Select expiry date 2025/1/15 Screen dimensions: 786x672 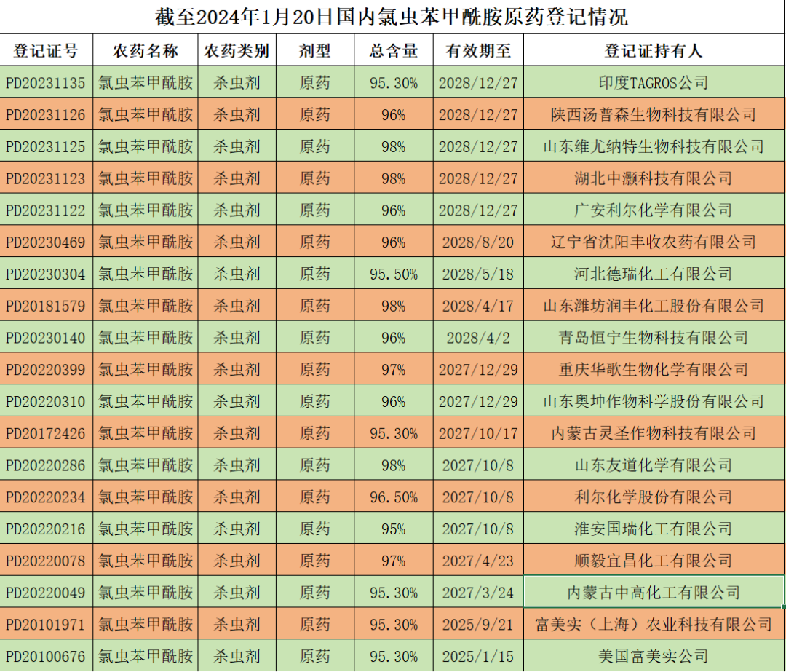click(x=478, y=655)
